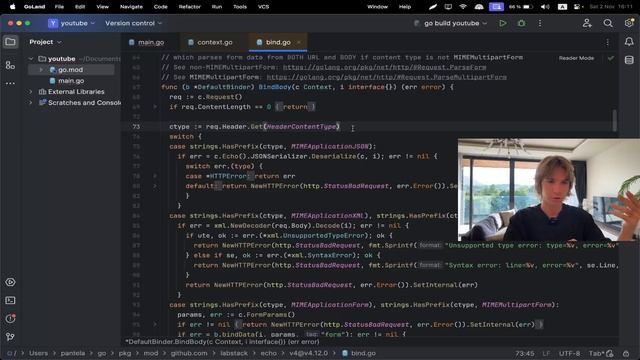
Task: Show more tool windows ellipsis
Action: 10,83
